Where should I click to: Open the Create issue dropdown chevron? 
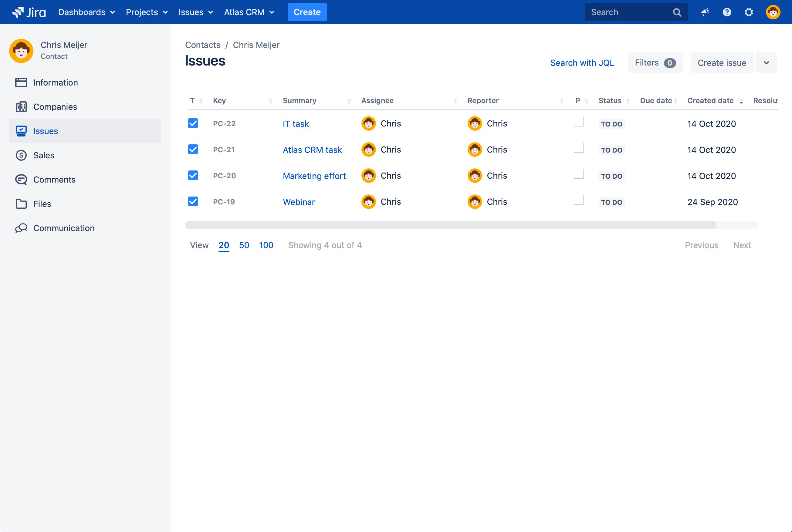(x=766, y=62)
